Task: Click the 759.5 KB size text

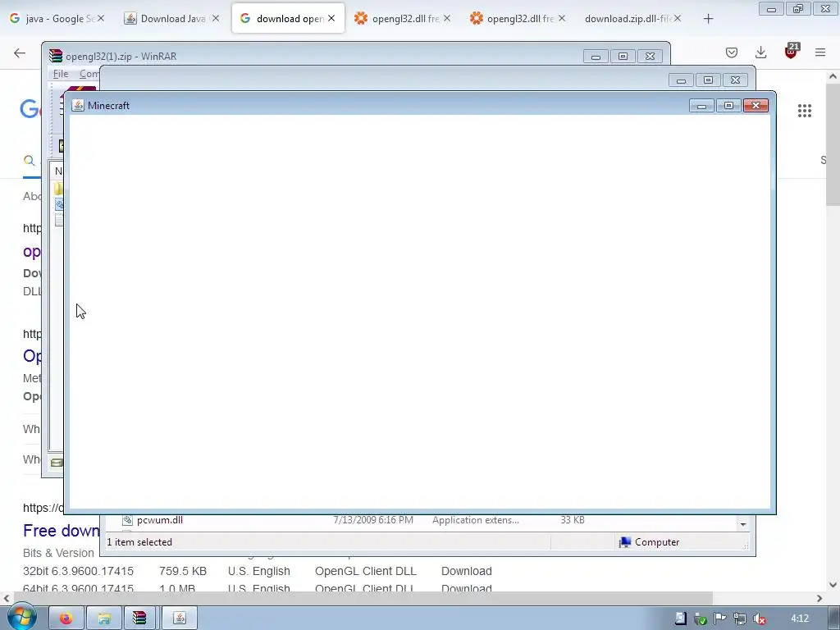Action: tap(183, 571)
